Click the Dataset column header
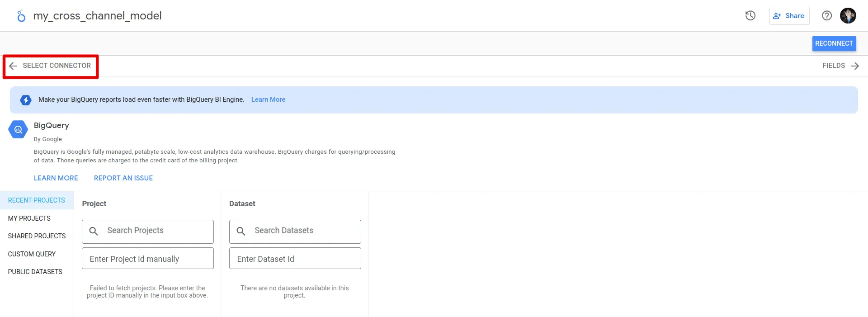The image size is (868, 317). pyautogui.click(x=242, y=204)
